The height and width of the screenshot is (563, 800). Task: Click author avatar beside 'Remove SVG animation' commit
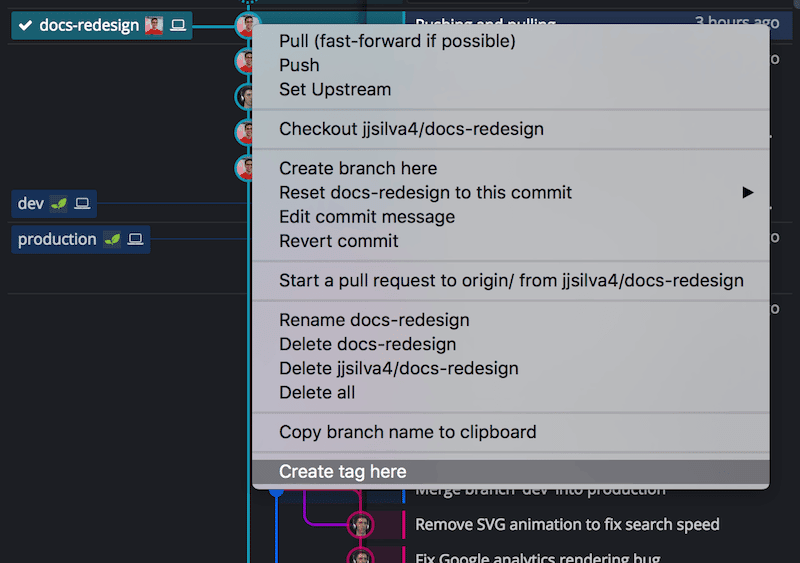point(360,525)
